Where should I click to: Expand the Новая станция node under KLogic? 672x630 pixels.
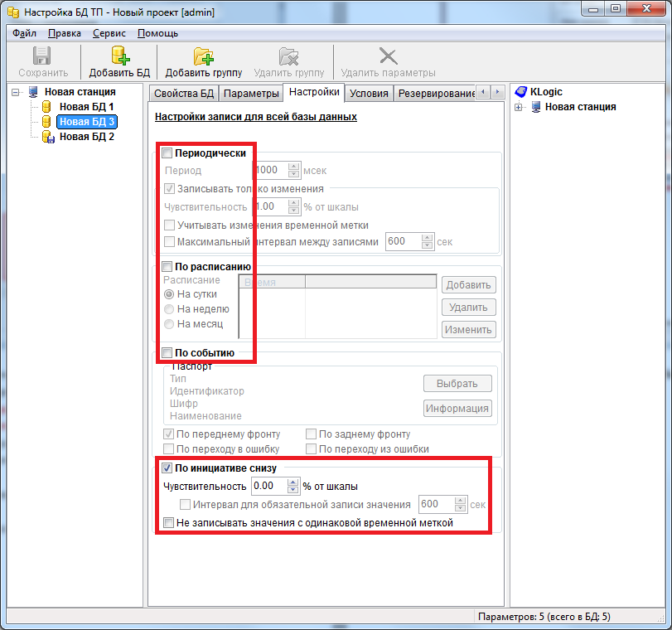click(x=519, y=107)
